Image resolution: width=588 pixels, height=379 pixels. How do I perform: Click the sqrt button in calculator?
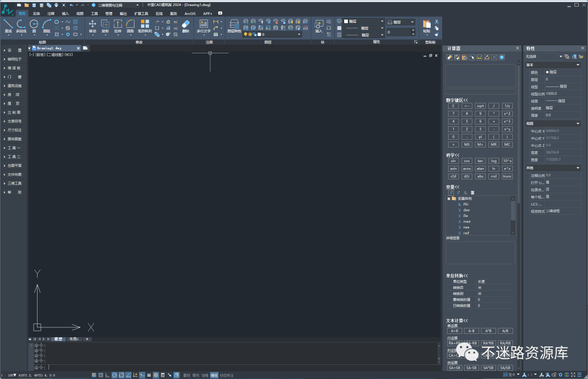click(480, 106)
